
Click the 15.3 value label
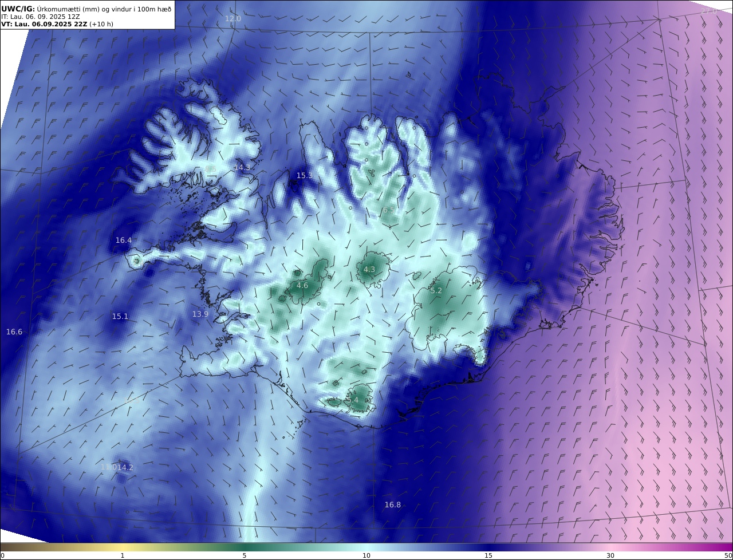coord(305,175)
